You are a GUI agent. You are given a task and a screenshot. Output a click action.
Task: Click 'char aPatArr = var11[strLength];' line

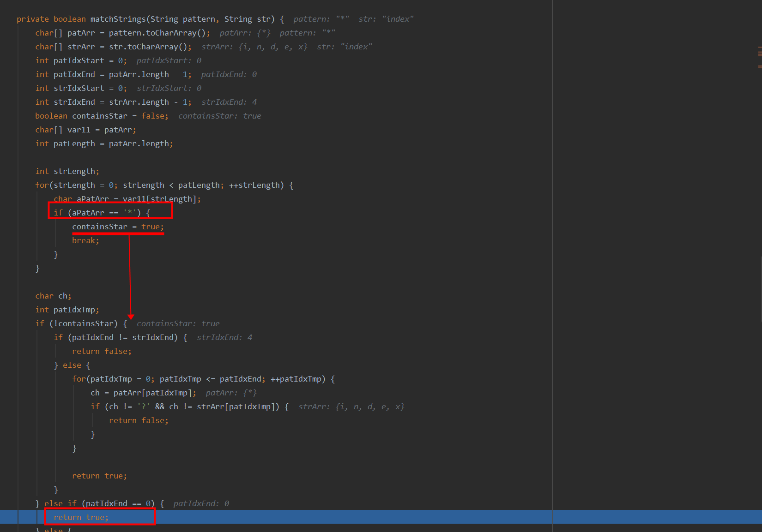coord(127,199)
